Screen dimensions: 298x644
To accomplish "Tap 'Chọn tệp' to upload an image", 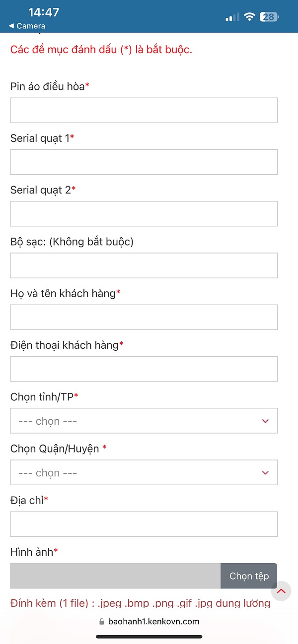I will tap(248, 576).
